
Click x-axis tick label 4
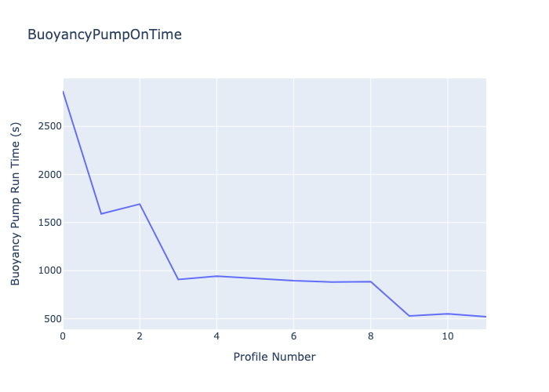click(x=216, y=336)
